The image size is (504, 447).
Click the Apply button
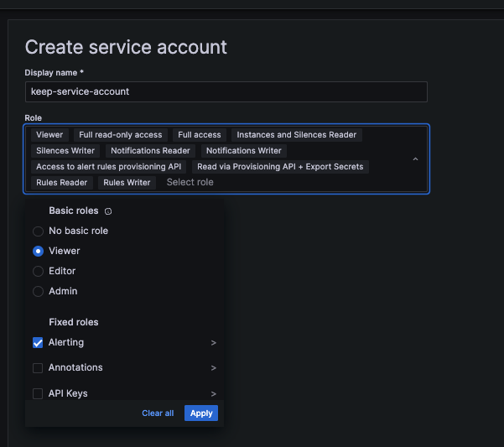point(201,413)
